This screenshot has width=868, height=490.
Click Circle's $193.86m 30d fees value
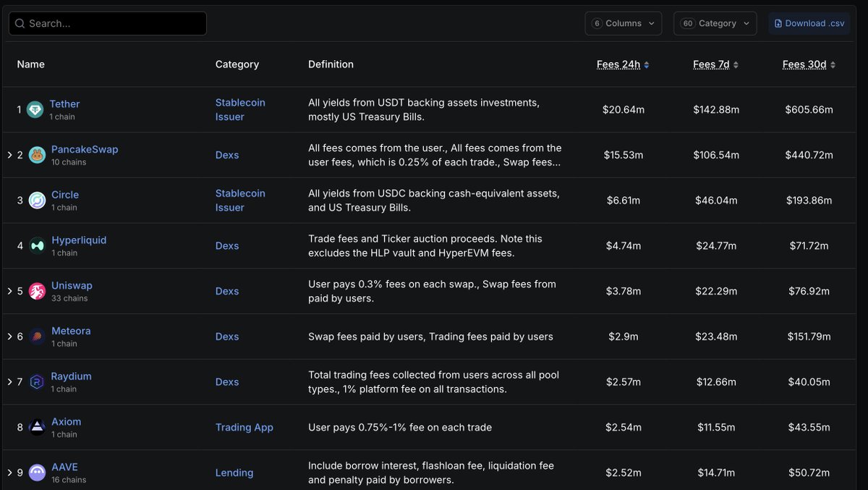[809, 200]
